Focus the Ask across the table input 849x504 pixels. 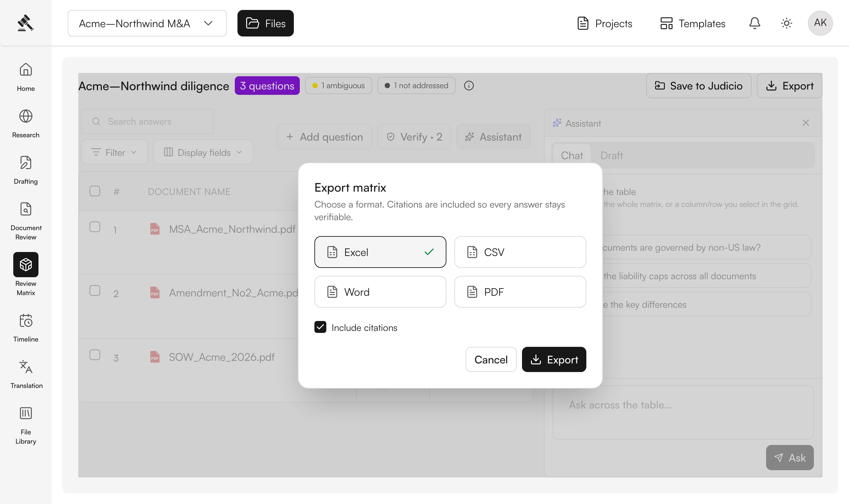tap(683, 412)
